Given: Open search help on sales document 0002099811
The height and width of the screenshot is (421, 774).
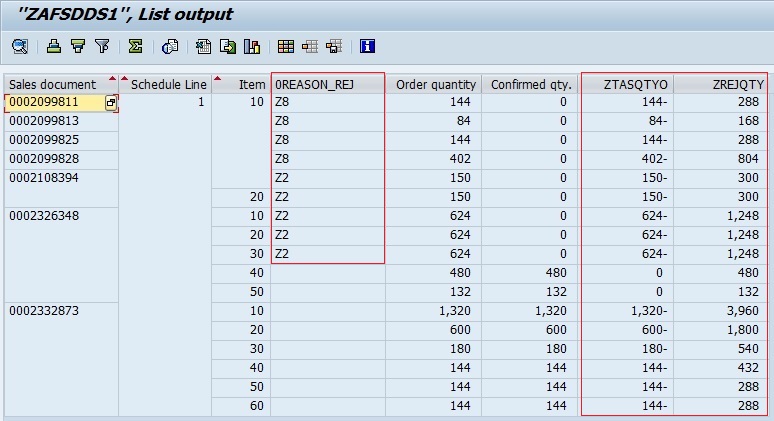Looking at the screenshot, I should pos(111,103).
